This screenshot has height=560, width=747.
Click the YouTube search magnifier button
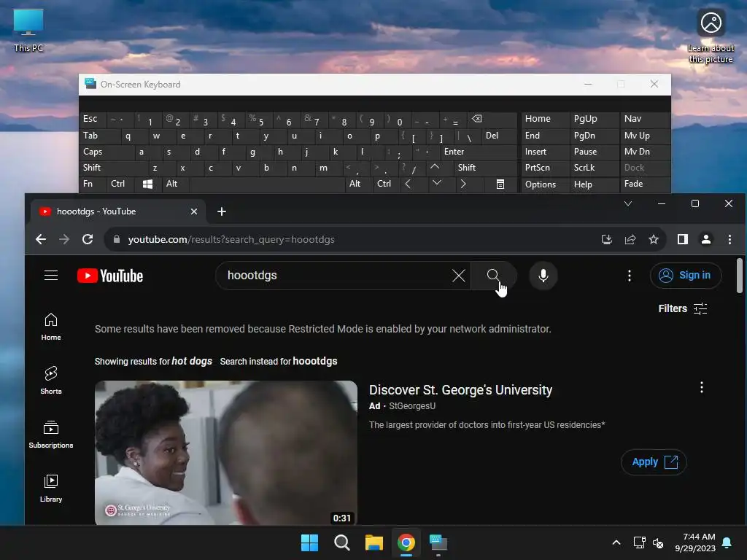493,275
